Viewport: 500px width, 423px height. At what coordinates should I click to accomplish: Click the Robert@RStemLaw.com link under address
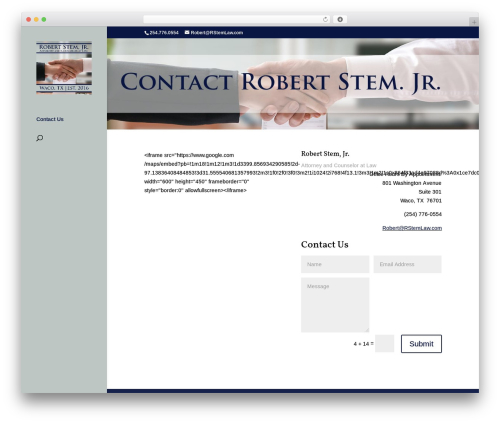pos(412,228)
